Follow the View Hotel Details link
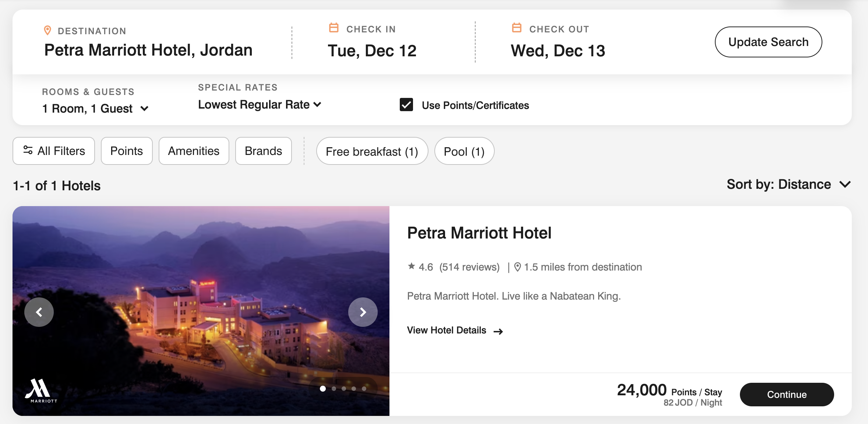The image size is (868, 424). (x=455, y=331)
